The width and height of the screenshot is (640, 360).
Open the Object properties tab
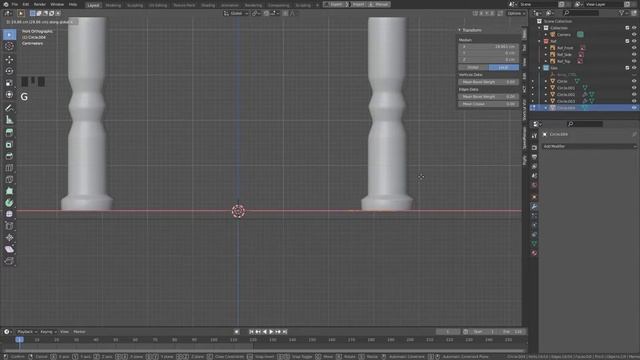[534, 197]
